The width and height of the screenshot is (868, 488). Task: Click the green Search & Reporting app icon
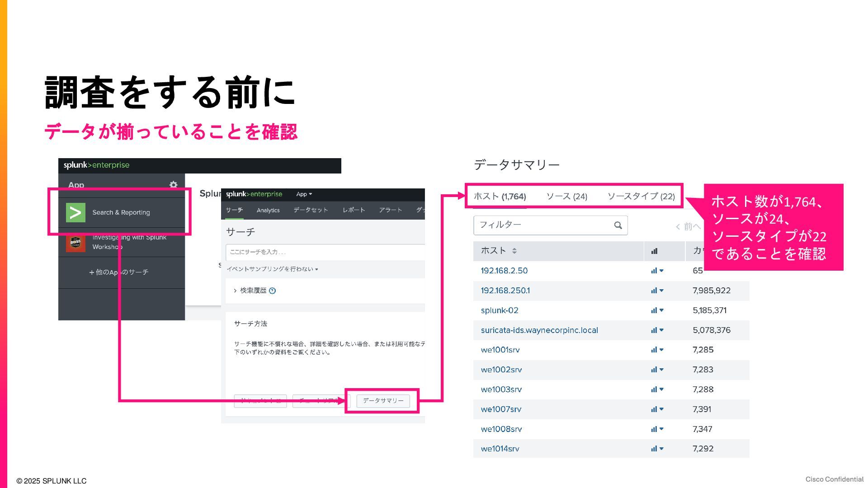point(75,212)
